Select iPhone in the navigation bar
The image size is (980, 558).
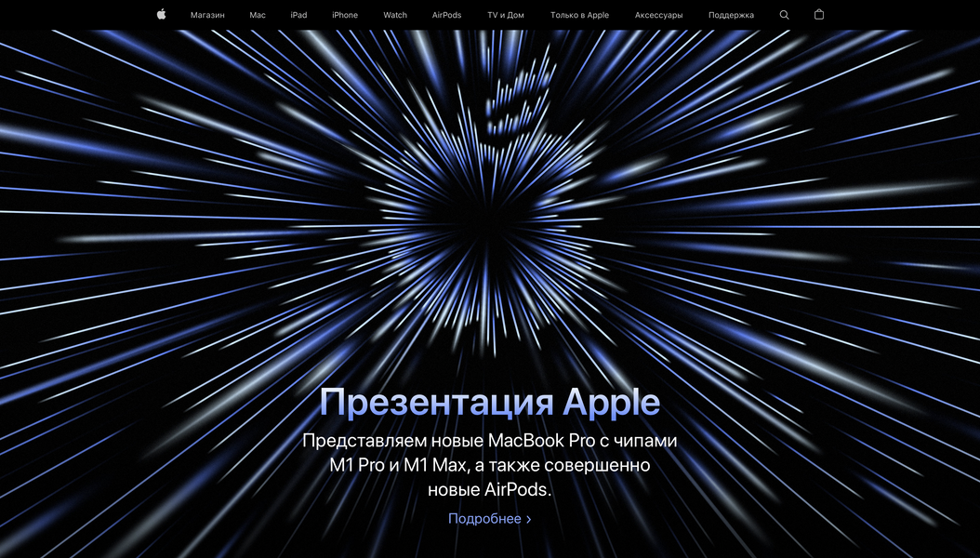(x=345, y=15)
